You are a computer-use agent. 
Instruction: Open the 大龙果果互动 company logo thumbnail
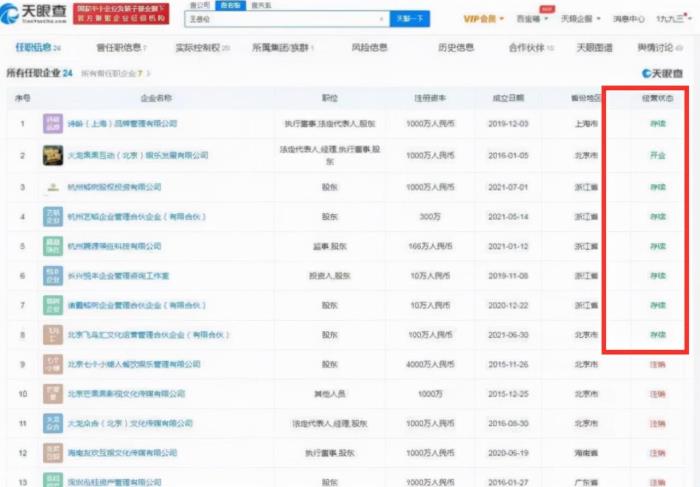pyautogui.click(x=52, y=155)
